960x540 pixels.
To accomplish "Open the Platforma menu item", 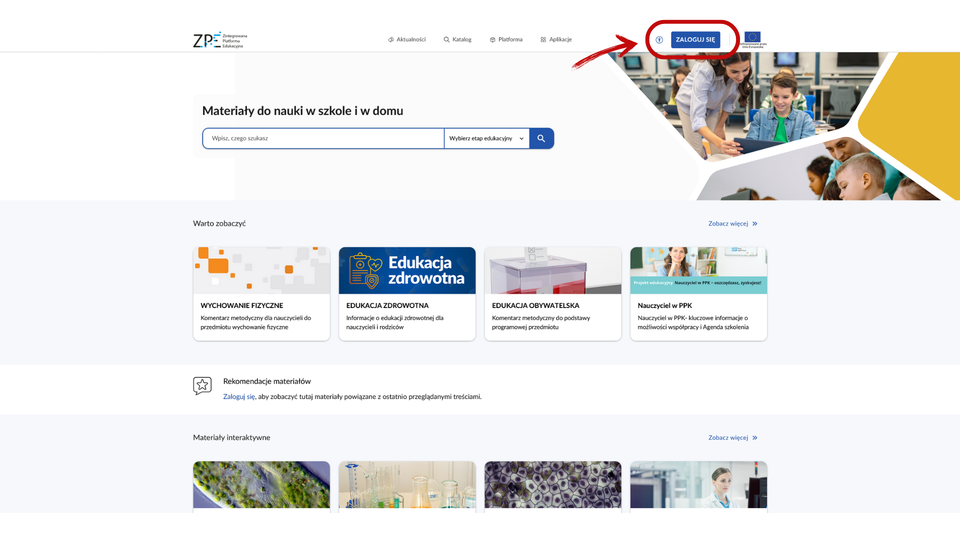I will coord(506,40).
